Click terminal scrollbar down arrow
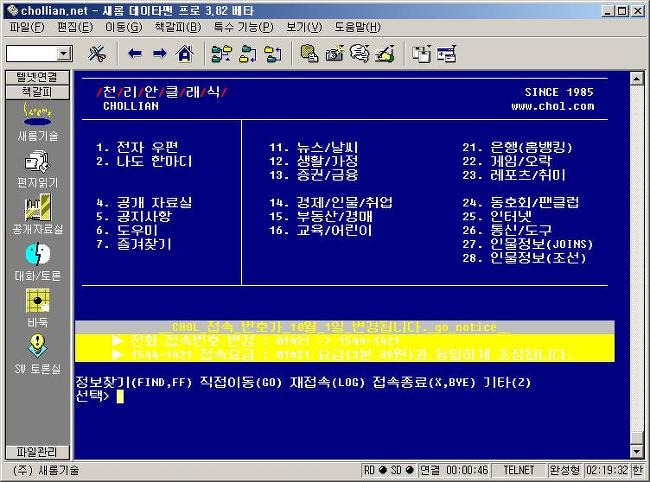Image resolution: width=650 pixels, height=482 pixels. 638,451
